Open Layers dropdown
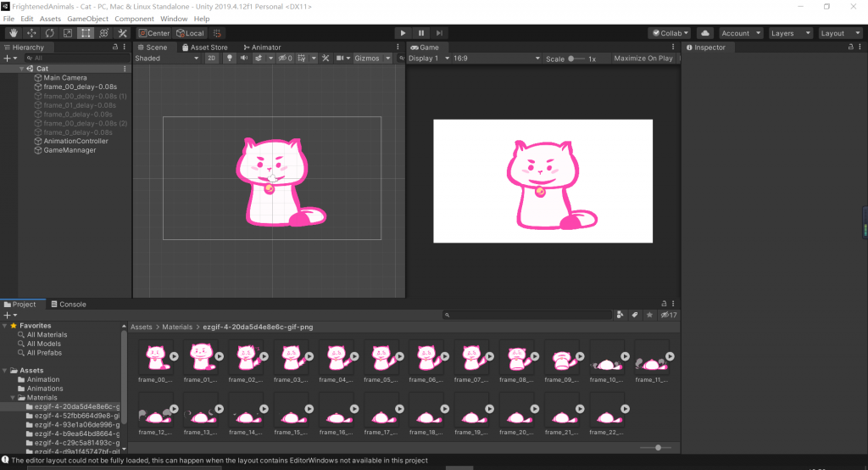868x470 pixels. 790,33
